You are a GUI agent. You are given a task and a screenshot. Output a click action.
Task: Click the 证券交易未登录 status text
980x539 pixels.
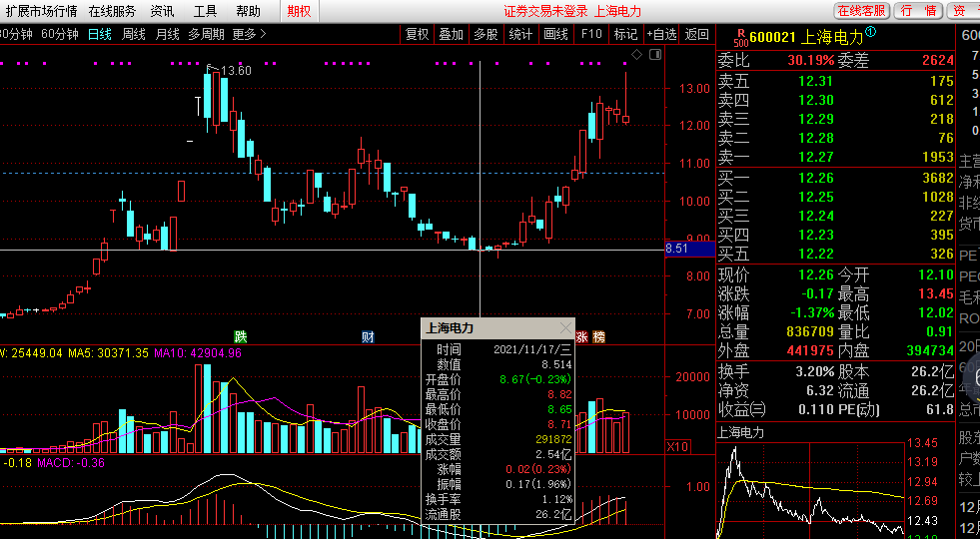point(545,11)
